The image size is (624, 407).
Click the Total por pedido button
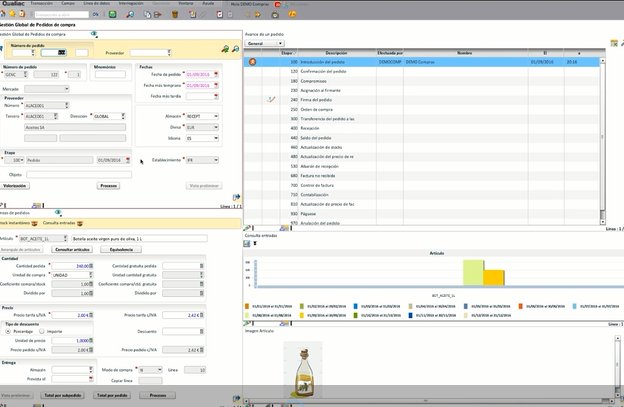point(112,395)
